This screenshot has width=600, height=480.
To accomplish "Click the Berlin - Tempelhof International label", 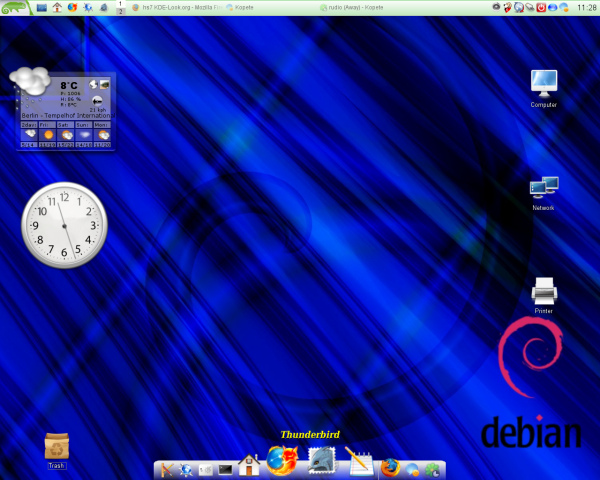I will (68, 116).
